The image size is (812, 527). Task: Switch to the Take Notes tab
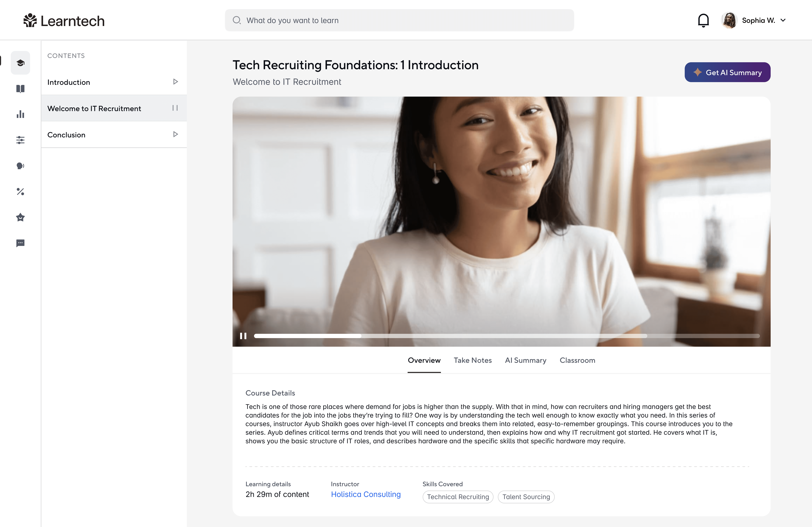(473, 360)
